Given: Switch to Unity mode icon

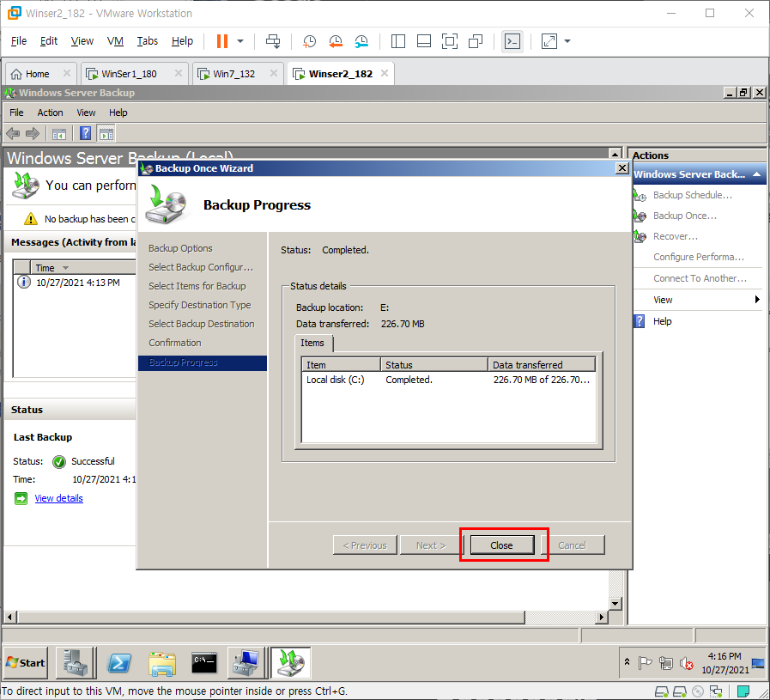Looking at the screenshot, I should pyautogui.click(x=476, y=41).
